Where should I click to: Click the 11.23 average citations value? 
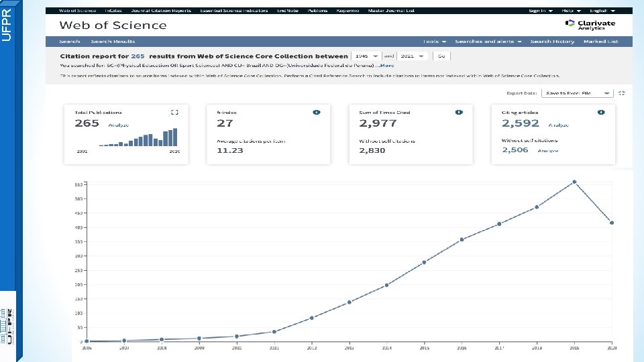point(230,150)
